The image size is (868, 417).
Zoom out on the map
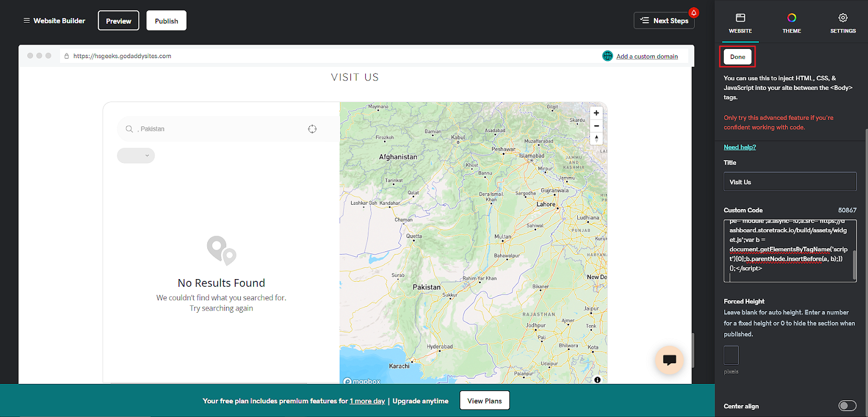point(596,126)
